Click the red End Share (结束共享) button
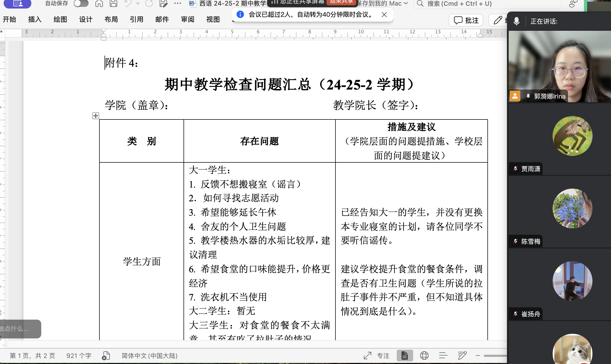This screenshot has height=364, width=611. click(x=341, y=2)
